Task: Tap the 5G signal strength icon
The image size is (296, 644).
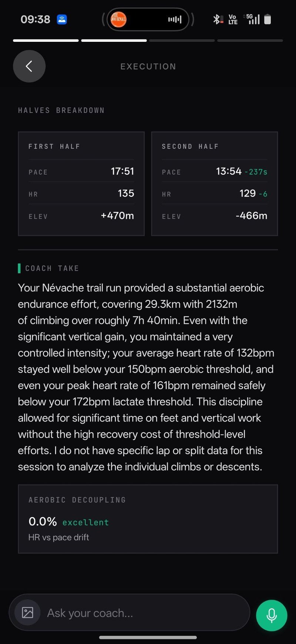Action: [252, 19]
